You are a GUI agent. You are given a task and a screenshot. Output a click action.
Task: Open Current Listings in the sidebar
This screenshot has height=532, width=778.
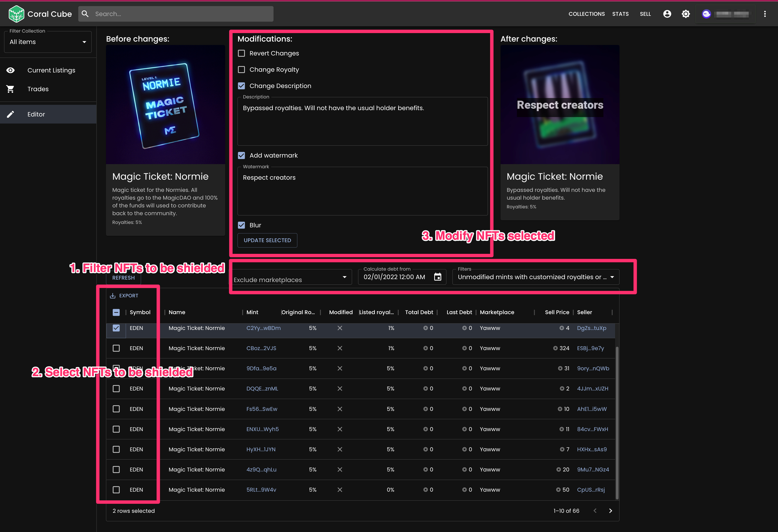point(51,70)
